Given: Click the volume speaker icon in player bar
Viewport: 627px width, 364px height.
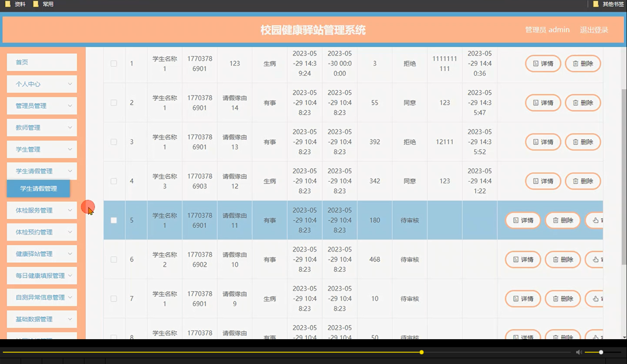Looking at the screenshot, I should pos(579,352).
